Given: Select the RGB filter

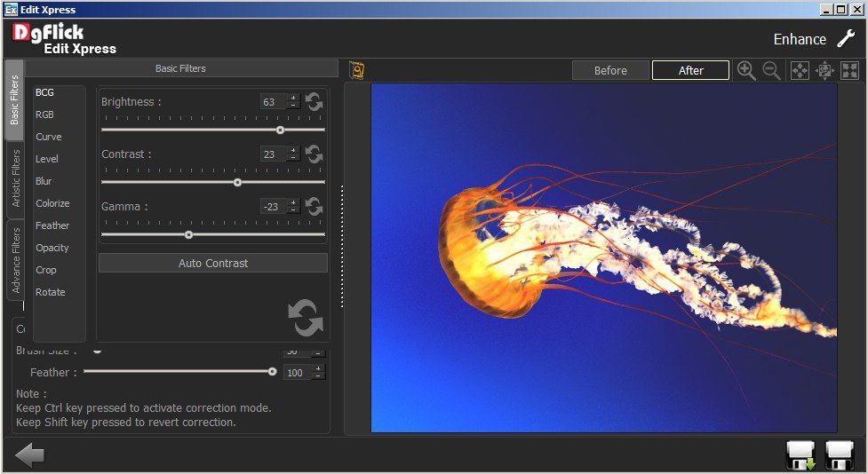Looking at the screenshot, I should (44, 115).
